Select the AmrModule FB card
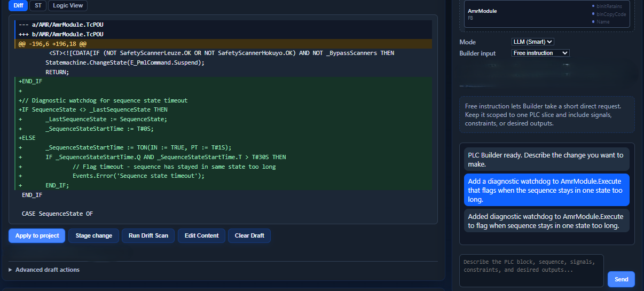 click(x=547, y=14)
